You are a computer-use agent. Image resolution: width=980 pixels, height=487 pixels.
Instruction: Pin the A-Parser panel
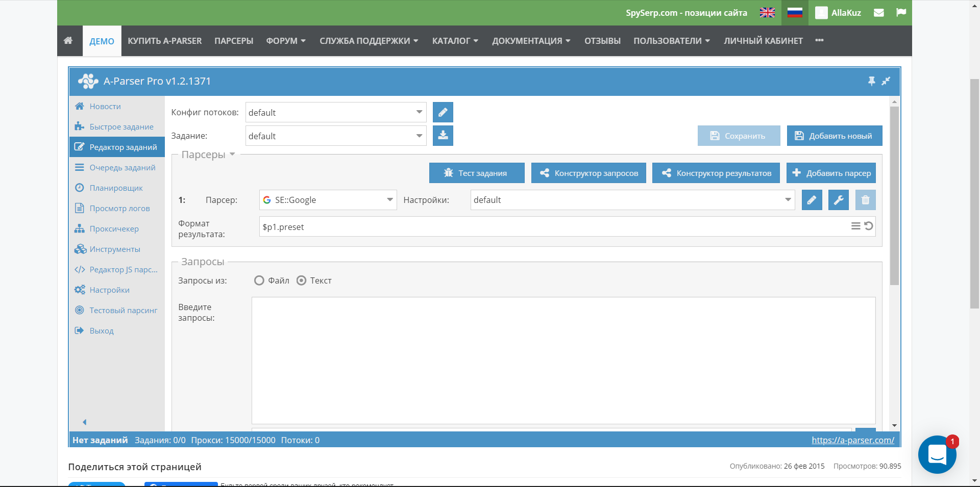point(871,81)
